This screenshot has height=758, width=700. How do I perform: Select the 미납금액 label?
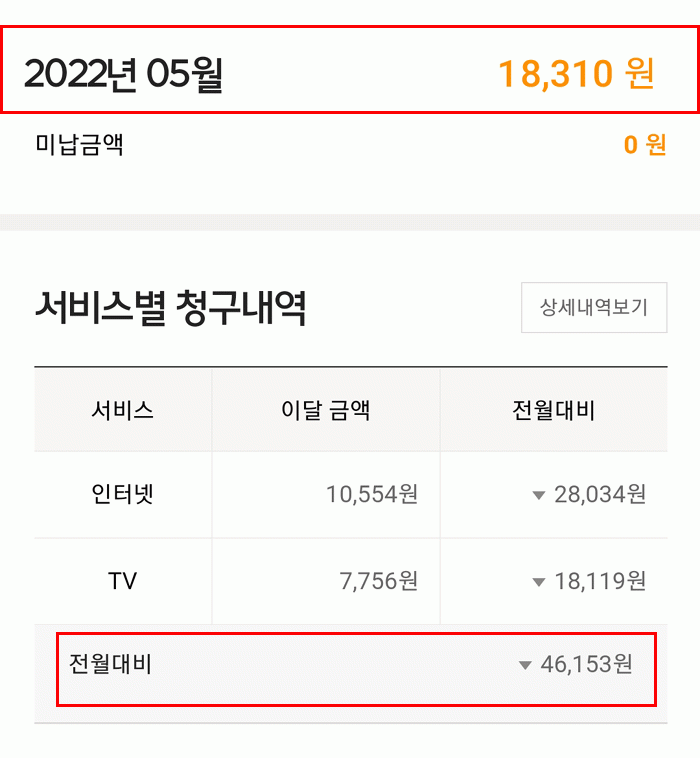79,145
